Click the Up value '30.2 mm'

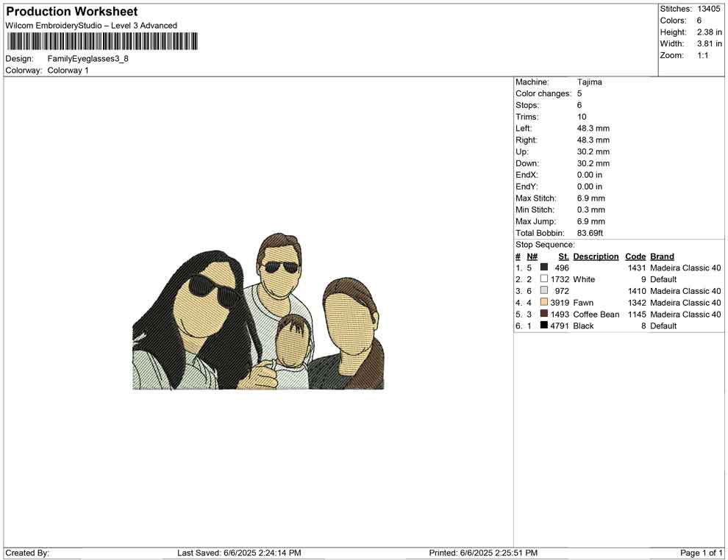pos(593,151)
